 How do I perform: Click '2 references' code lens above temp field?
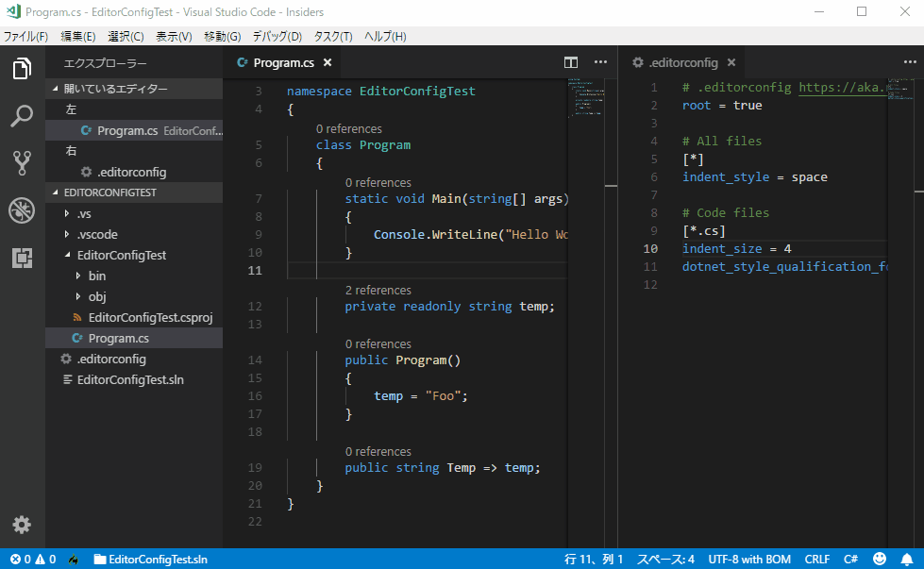pyautogui.click(x=378, y=291)
